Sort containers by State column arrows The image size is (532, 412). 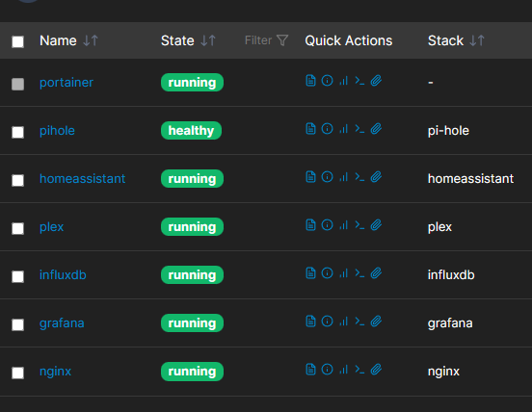(x=208, y=40)
